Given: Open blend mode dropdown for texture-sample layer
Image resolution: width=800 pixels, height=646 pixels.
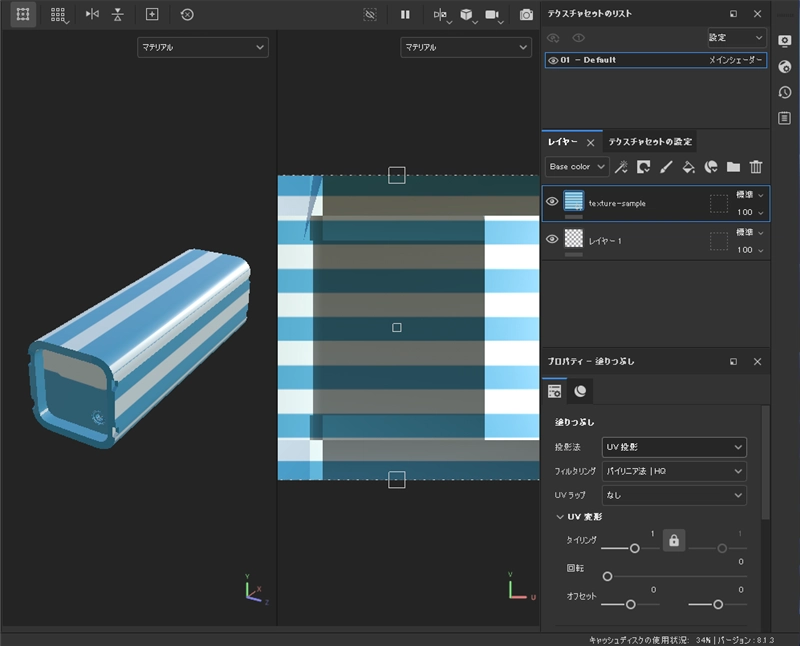Looking at the screenshot, I should (749, 194).
